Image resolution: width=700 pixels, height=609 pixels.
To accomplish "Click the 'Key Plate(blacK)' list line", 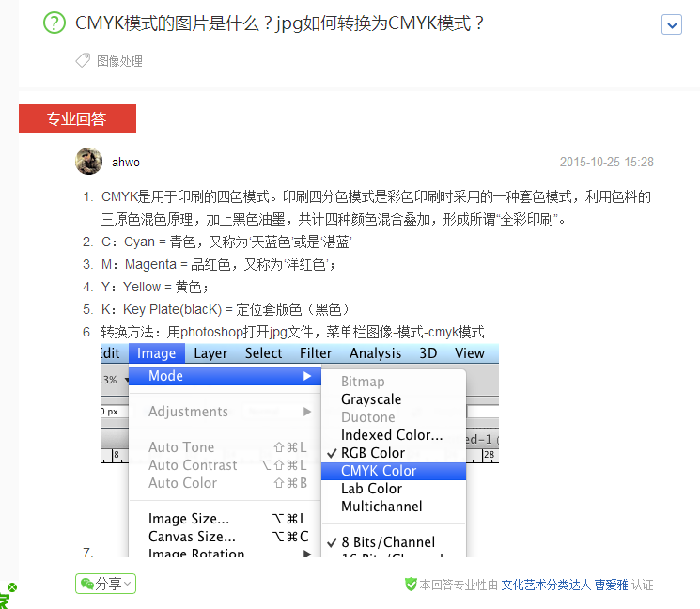I will tap(225, 309).
